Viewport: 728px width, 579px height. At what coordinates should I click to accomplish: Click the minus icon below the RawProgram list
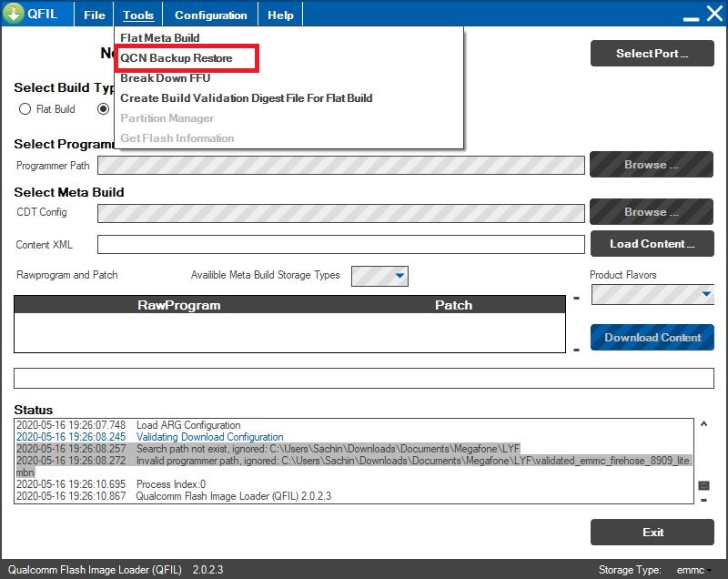click(x=576, y=350)
